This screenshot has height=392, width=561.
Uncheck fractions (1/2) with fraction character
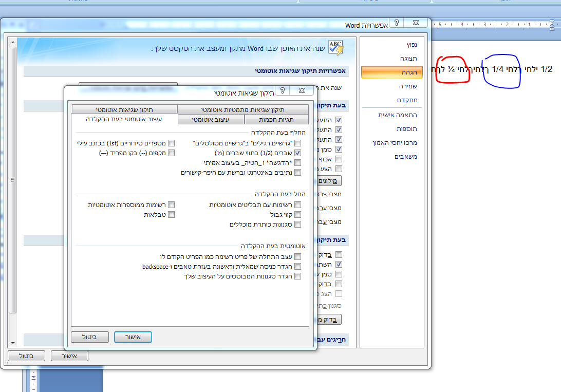click(297, 153)
